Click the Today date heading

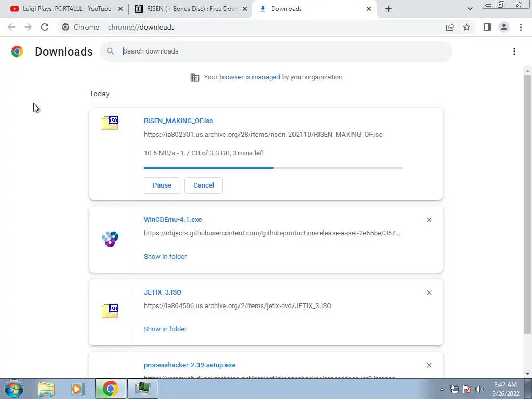coord(99,94)
